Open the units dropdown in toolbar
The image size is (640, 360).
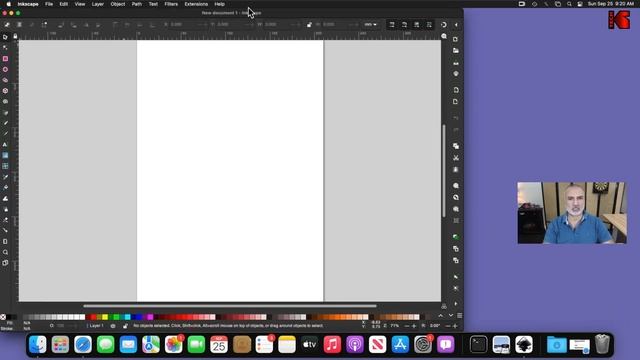[371, 24]
